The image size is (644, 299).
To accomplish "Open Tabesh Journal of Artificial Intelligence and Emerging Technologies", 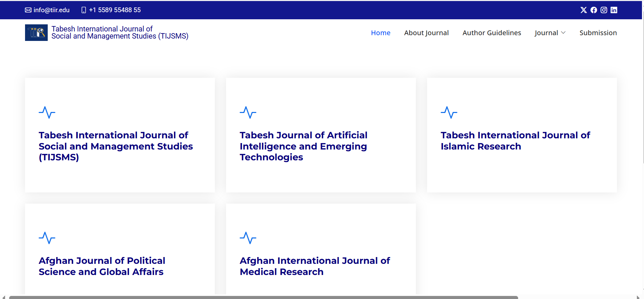I will (304, 146).
